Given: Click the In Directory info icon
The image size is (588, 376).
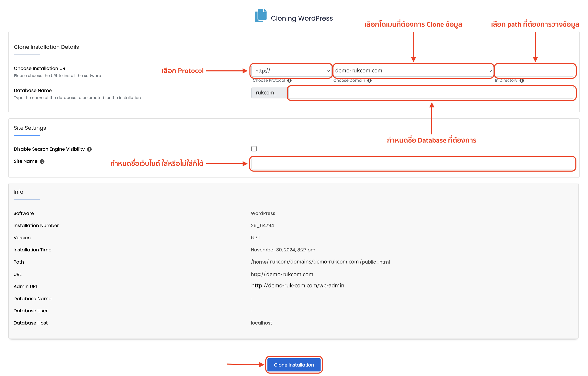Looking at the screenshot, I should point(521,81).
